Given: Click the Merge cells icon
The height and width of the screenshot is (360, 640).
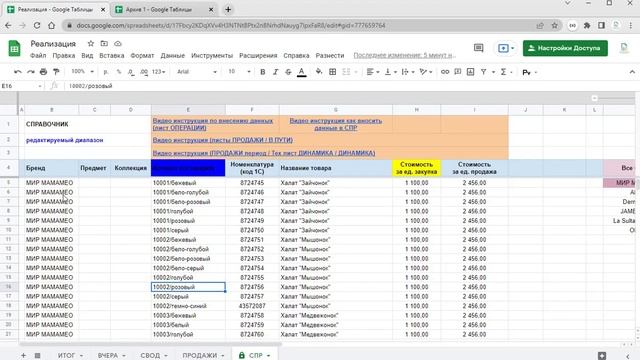Looking at the screenshot, I should point(346,72).
